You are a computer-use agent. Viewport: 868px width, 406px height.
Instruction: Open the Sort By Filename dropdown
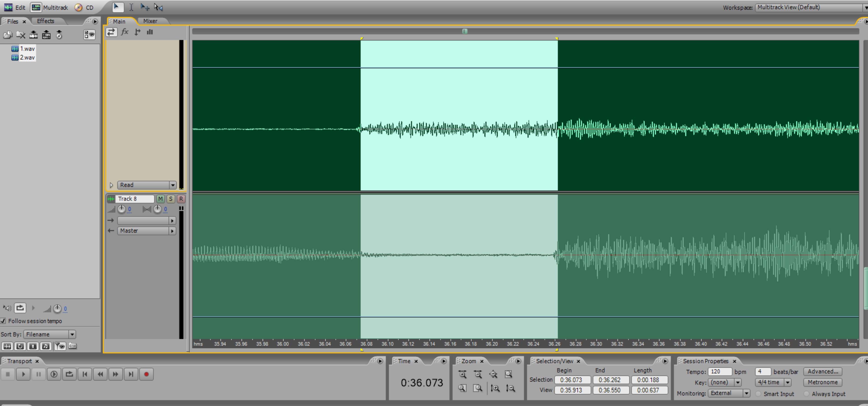72,334
